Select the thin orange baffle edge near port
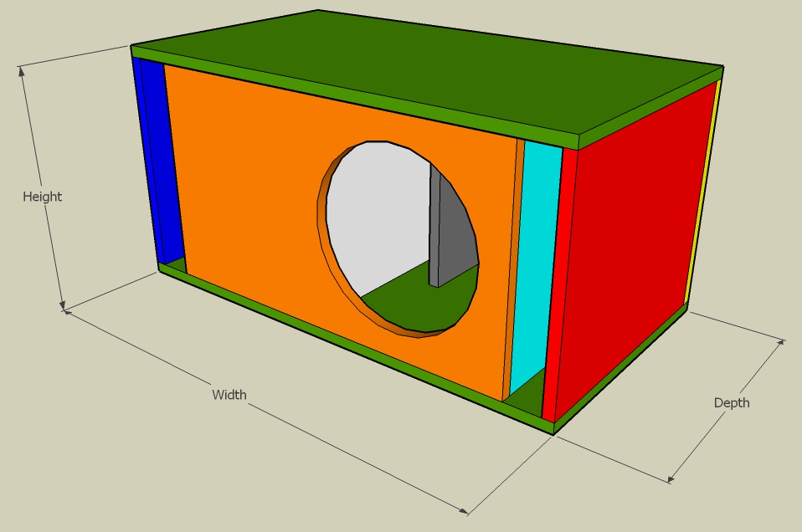 point(513,268)
